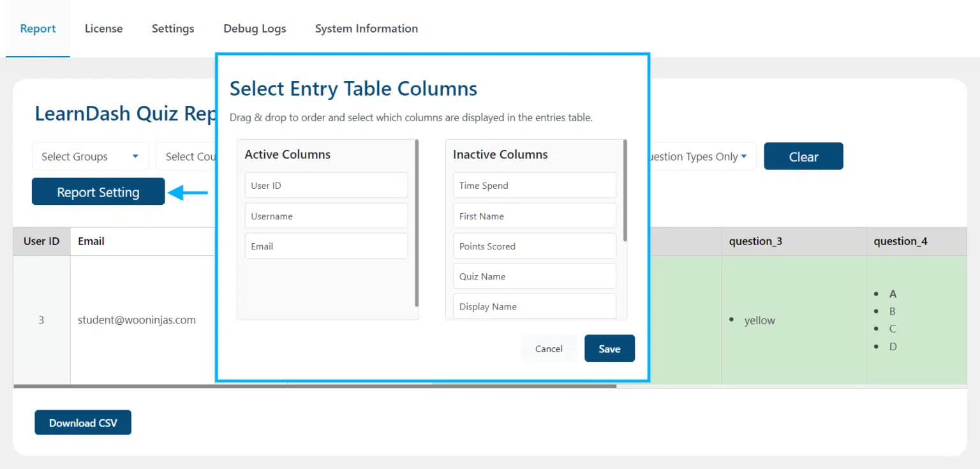This screenshot has height=469, width=980.
Task: Pick the Quiz Name inactive column
Action: [x=535, y=276]
